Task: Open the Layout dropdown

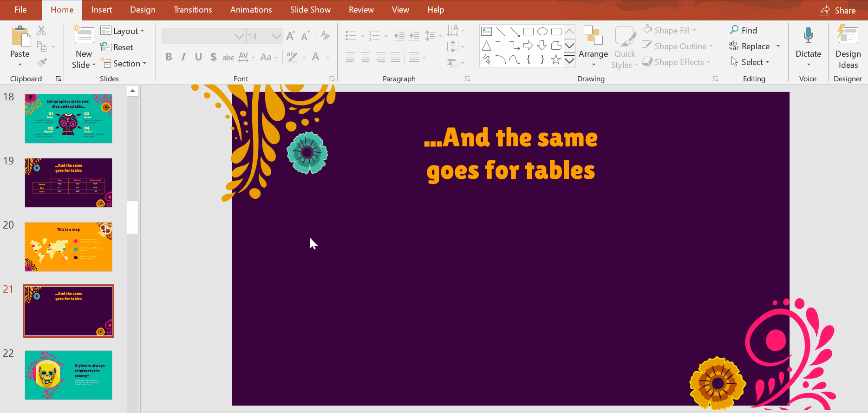Action: click(x=123, y=31)
